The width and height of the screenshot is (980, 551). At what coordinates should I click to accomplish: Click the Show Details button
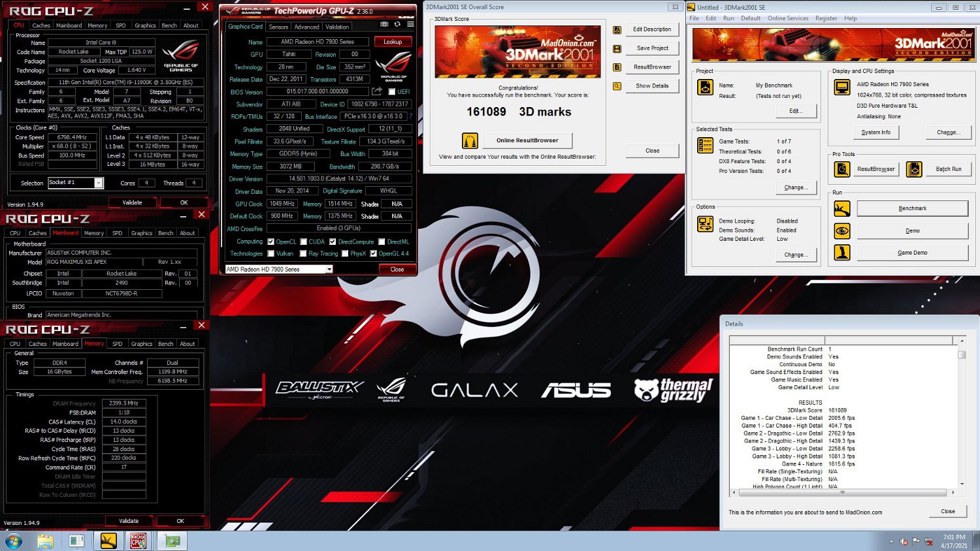tap(652, 86)
